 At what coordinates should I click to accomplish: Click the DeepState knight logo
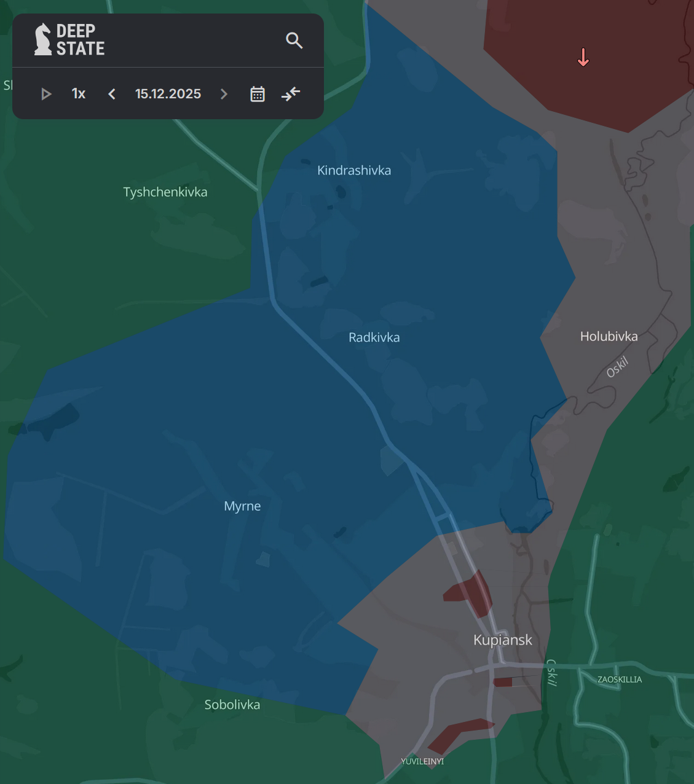coord(43,39)
